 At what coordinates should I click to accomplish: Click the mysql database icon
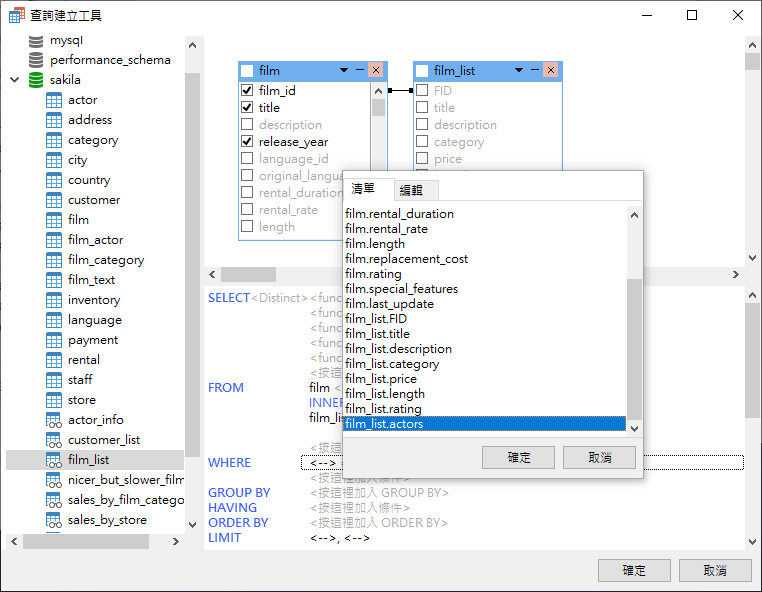click(36, 40)
